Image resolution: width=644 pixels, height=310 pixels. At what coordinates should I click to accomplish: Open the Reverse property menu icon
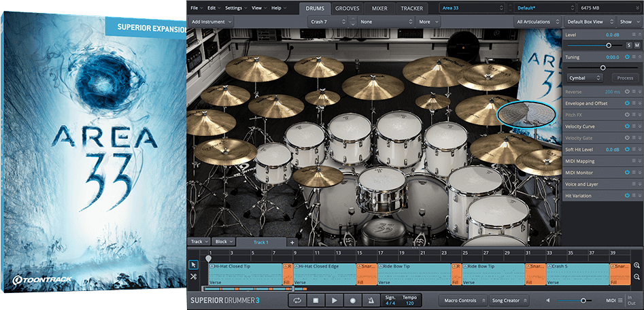(634, 92)
